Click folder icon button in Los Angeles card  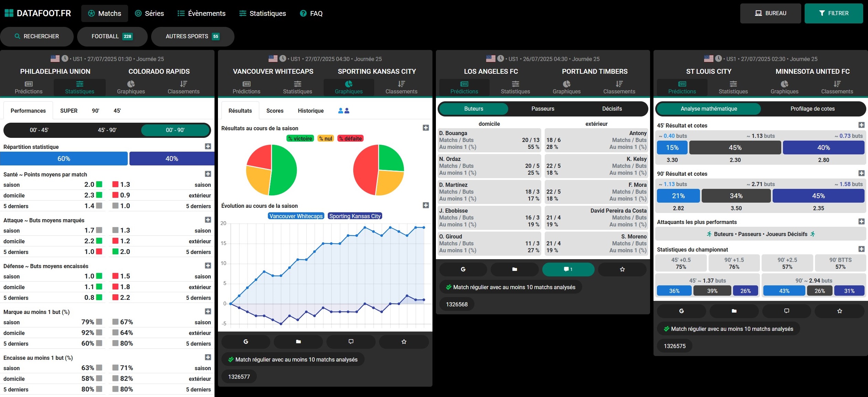(514, 269)
